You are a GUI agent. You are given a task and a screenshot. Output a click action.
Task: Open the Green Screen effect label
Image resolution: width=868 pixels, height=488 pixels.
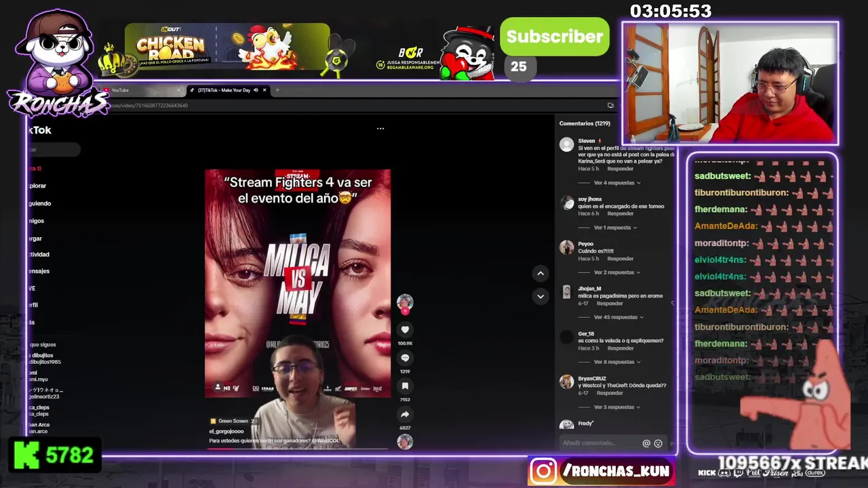pos(233,421)
